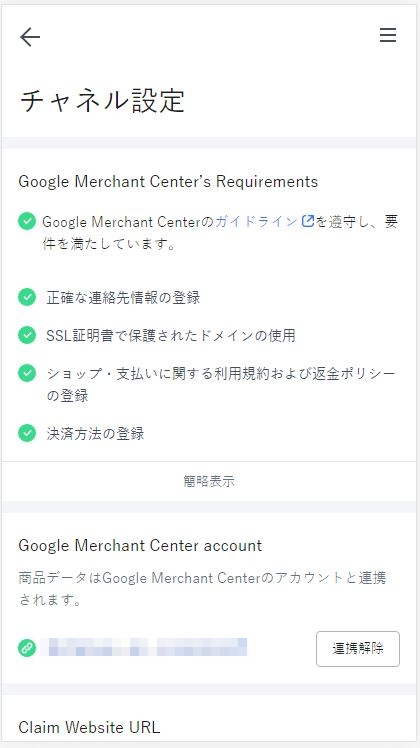Screen dimensions: 420x748
Task: Collapse the requirements list with 簡略表示
Action: tap(209, 481)
